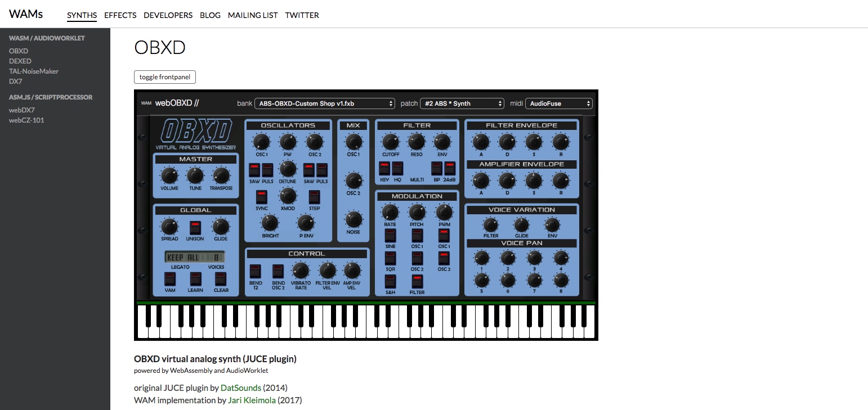This screenshot has width=868, height=410.
Task: Click the Oscillators DETUNE knob
Action: [288, 168]
